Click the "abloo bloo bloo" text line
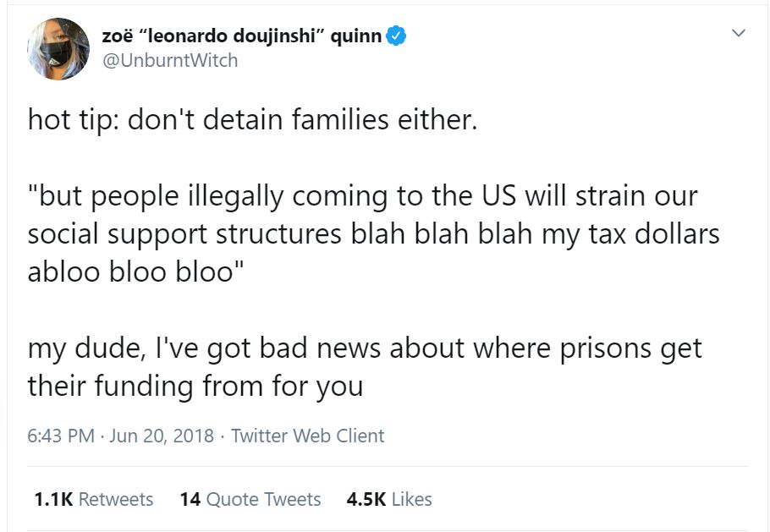This screenshot has height=532, width=770. pos(135,271)
